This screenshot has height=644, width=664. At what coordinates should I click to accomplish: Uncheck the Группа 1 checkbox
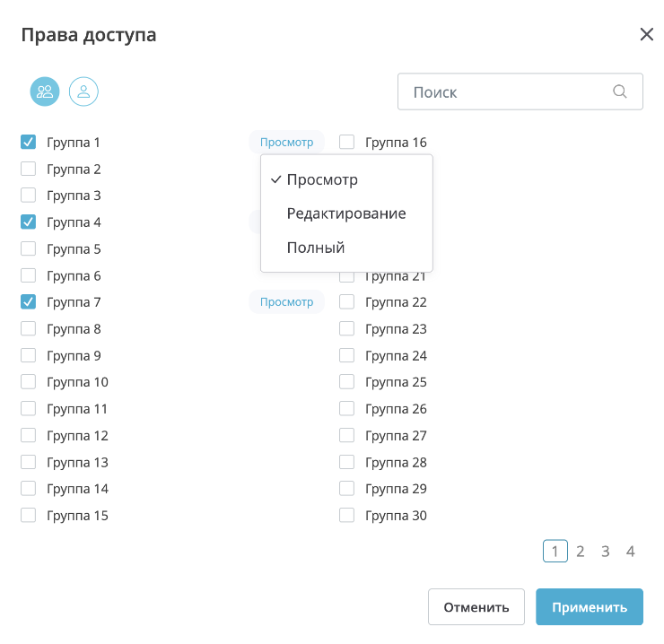tap(29, 142)
